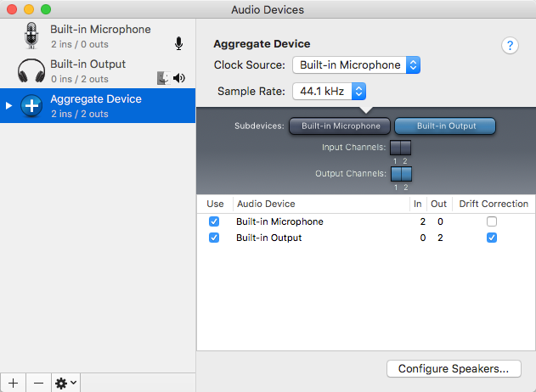Remove selected device with minus button
Image resolution: width=536 pixels, height=392 pixels.
click(x=38, y=383)
